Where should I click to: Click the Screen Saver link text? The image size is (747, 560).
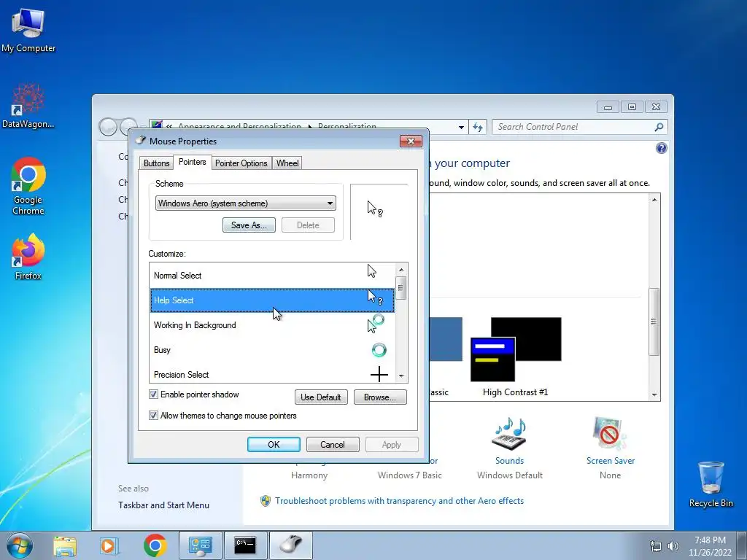click(x=611, y=461)
